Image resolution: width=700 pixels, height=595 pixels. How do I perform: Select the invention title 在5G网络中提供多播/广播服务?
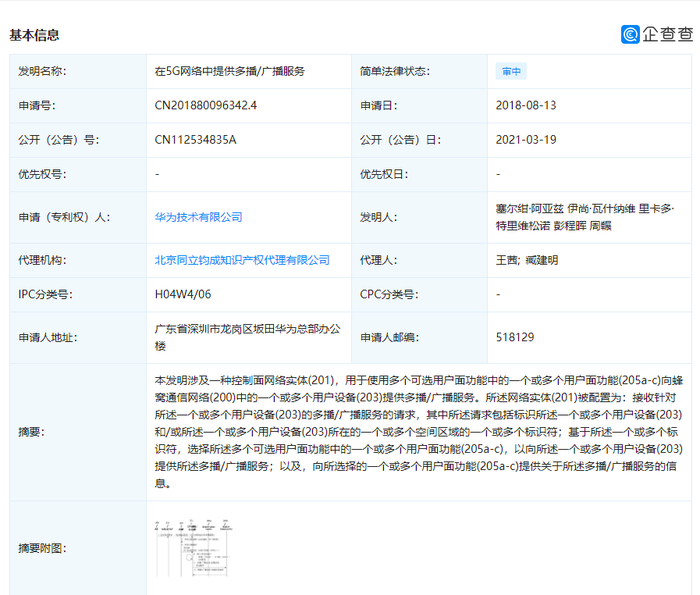click(229, 72)
